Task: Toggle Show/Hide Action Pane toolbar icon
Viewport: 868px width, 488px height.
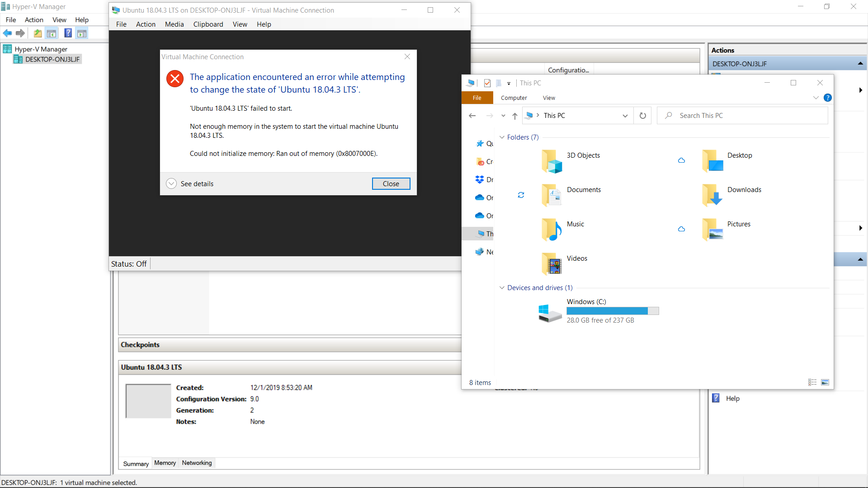Action: [x=82, y=33]
